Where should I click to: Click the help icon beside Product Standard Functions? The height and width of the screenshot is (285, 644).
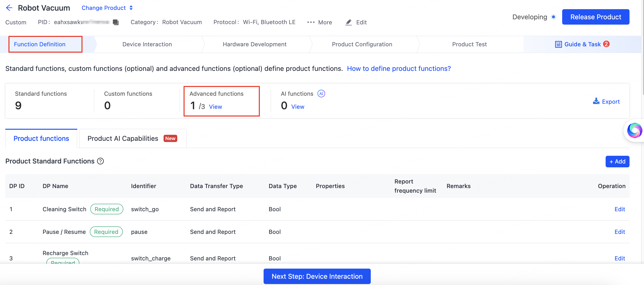pyautogui.click(x=100, y=161)
